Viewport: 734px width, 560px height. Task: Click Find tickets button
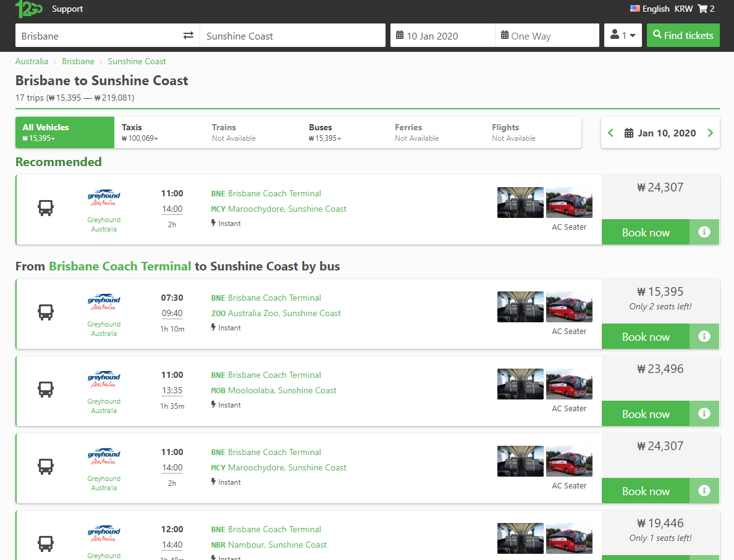(683, 35)
